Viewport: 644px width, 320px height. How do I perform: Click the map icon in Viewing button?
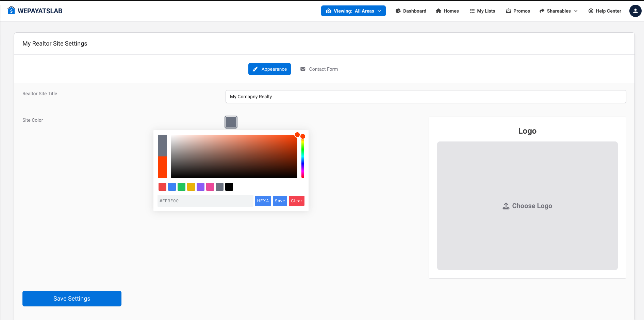click(329, 11)
